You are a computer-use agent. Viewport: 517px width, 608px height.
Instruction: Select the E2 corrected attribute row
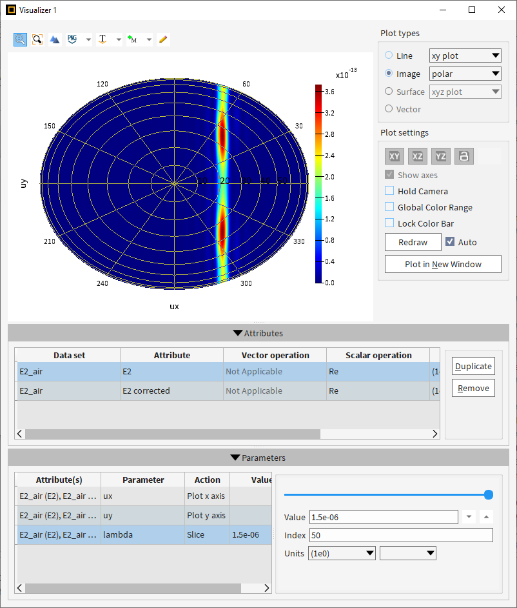(227, 391)
